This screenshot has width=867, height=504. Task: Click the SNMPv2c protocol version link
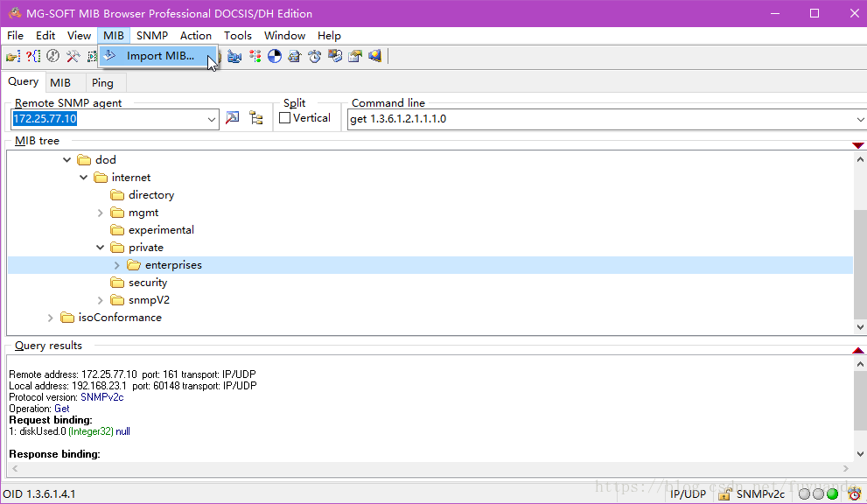(102, 397)
